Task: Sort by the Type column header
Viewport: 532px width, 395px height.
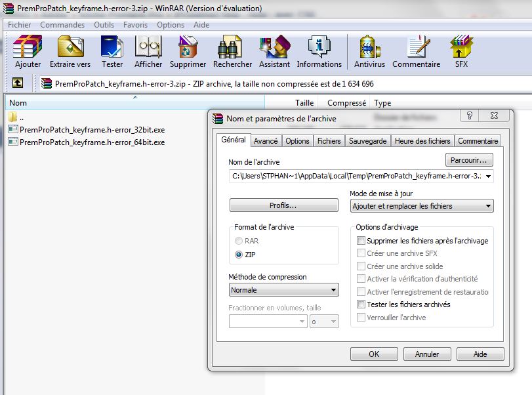Action: (x=451, y=103)
